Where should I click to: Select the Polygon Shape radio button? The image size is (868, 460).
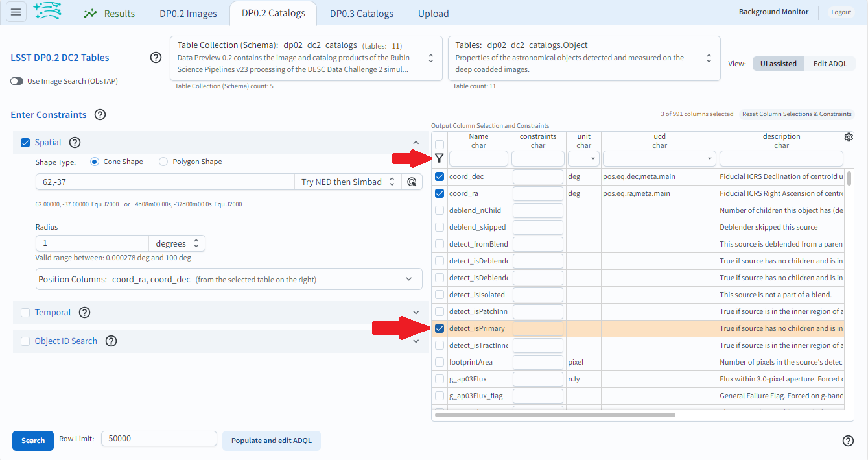click(163, 161)
